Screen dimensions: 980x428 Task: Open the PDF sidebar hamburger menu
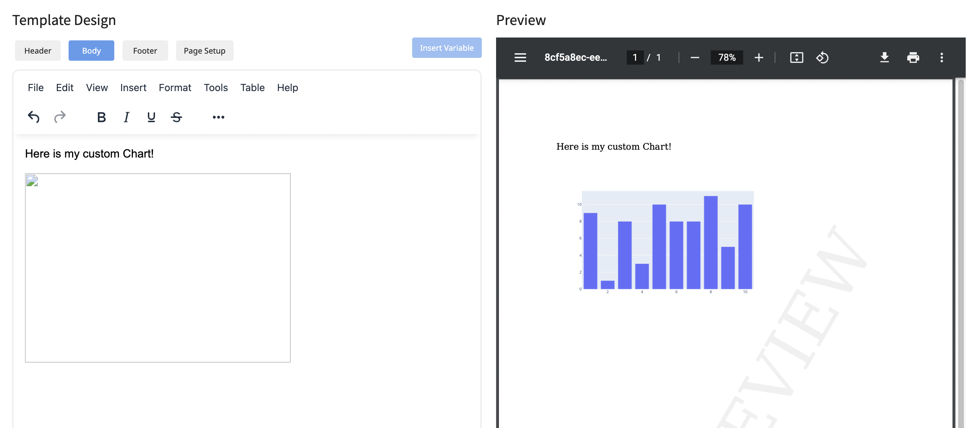pyautogui.click(x=520, y=58)
